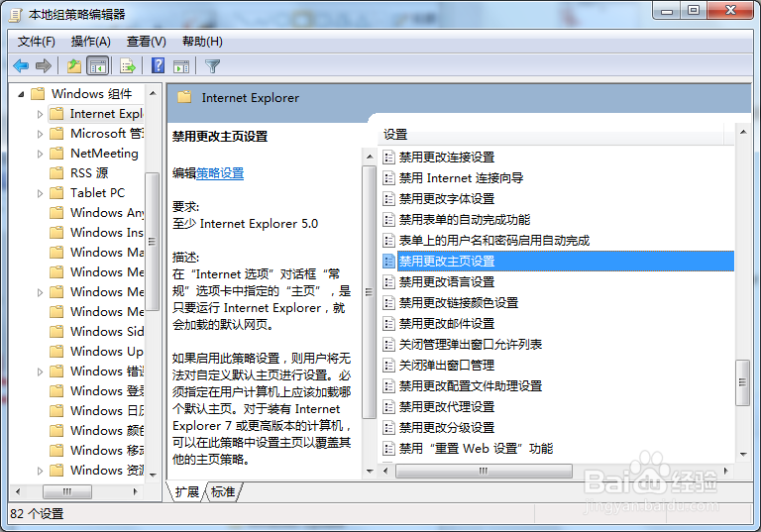Click policy icon beside 关闭管理弹出窗口允许列表
This screenshot has width=761, height=532.
click(x=388, y=345)
